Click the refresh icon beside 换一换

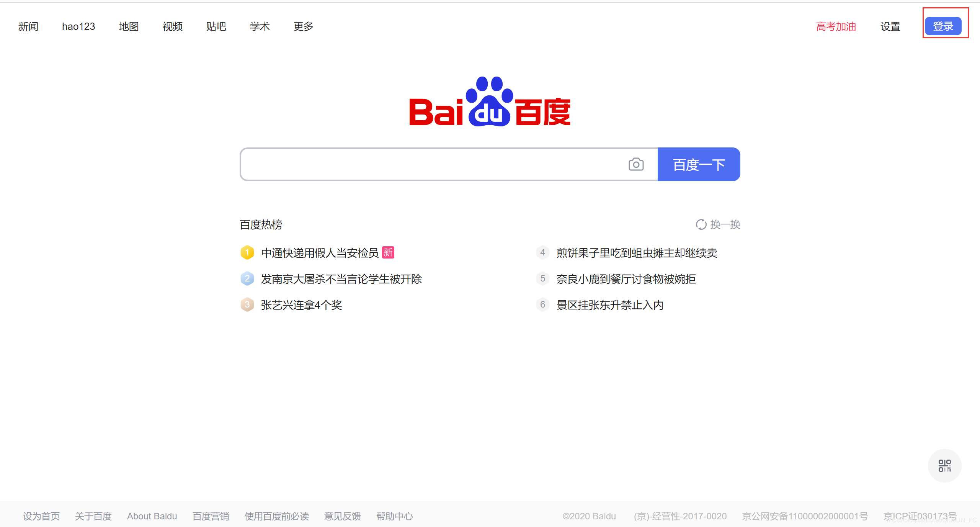701,224
